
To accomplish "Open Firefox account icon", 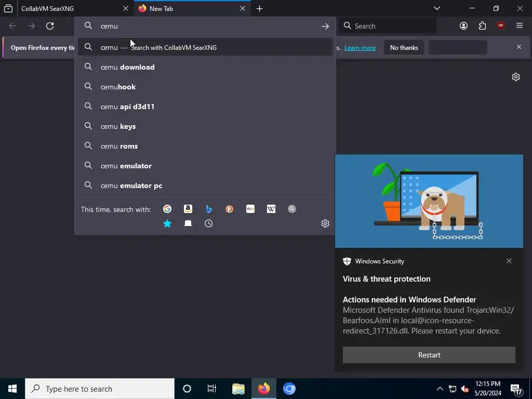I will tap(463, 26).
